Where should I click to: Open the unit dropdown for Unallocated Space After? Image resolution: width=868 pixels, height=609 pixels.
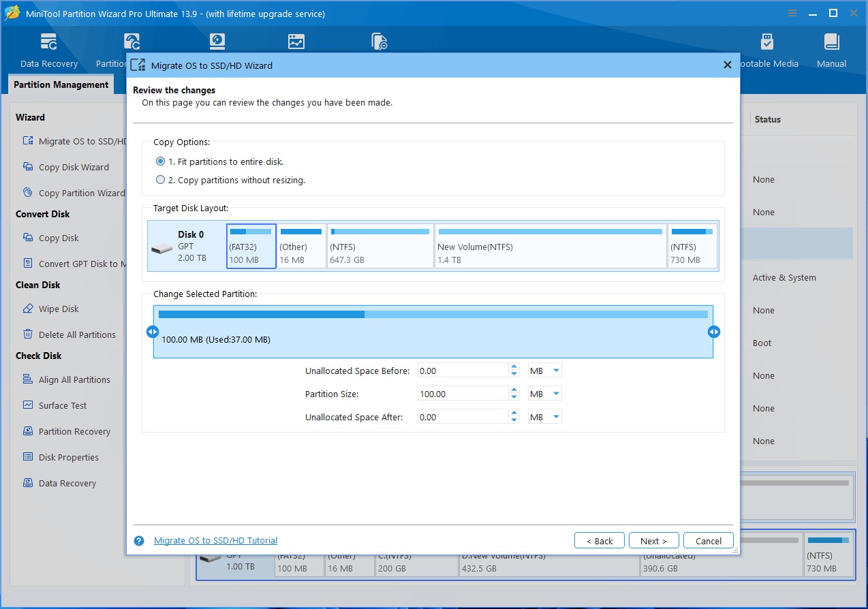[557, 417]
